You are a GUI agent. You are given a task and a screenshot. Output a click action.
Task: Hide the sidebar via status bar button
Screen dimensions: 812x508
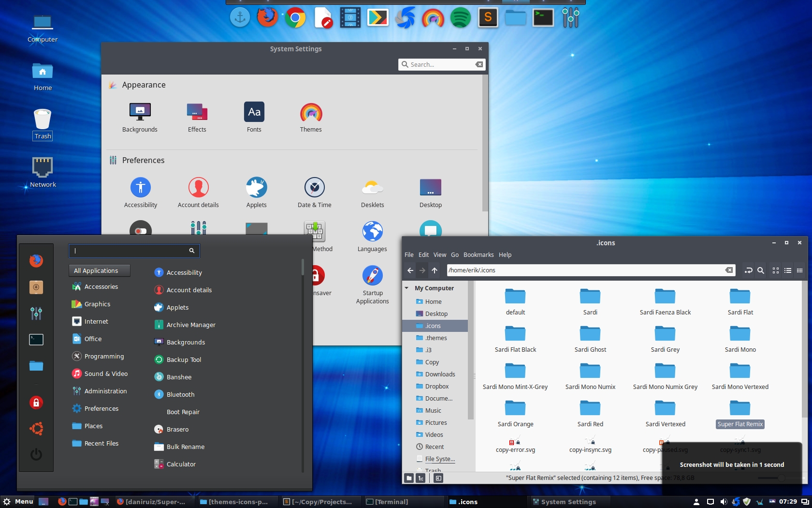coord(438,478)
